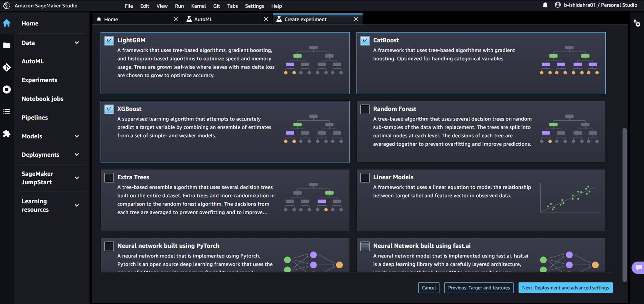Open the Kernel menu
The image size is (644, 304).
pyautogui.click(x=198, y=6)
